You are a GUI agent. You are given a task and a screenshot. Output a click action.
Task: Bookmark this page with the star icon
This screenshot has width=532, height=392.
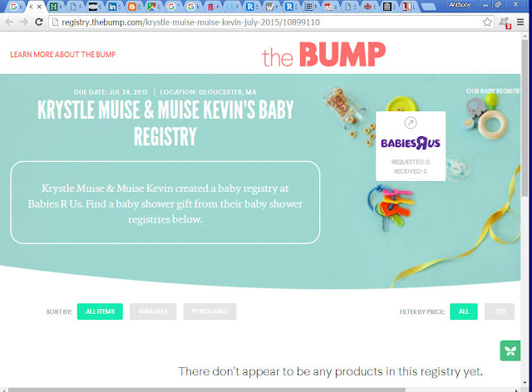pyautogui.click(x=487, y=22)
